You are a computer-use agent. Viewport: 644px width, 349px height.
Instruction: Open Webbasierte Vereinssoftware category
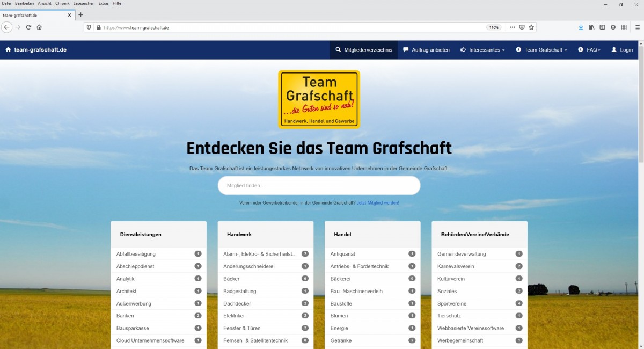tap(480, 328)
